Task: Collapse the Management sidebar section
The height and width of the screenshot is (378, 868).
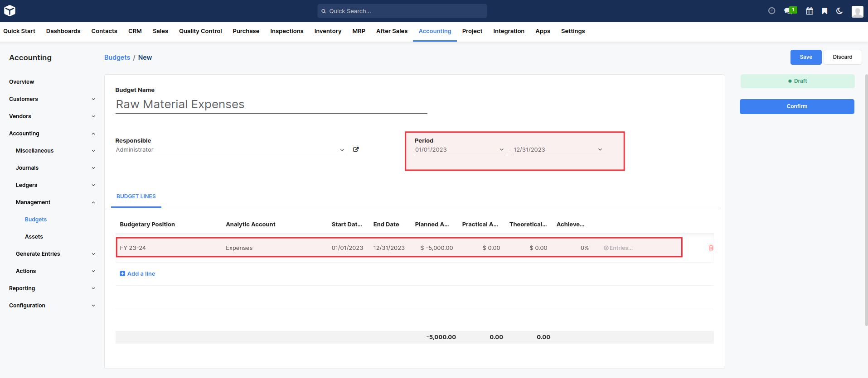Action: coord(93,202)
